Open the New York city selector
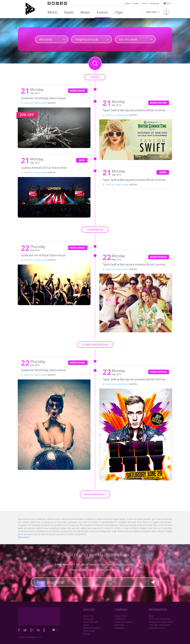 coord(153,12)
